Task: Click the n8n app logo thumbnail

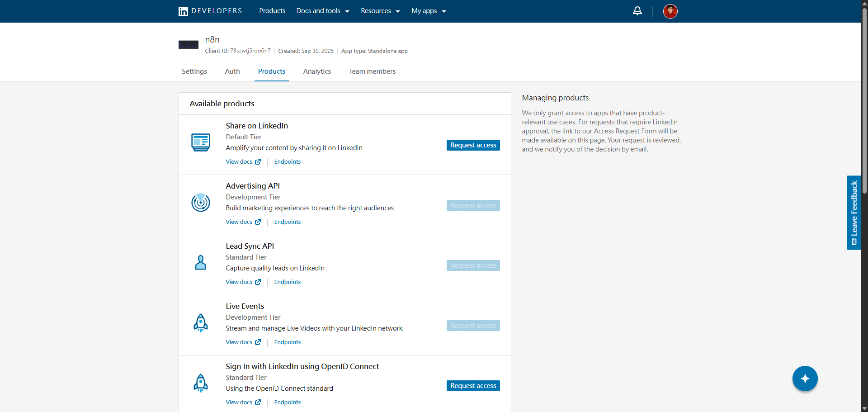Action: click(x=188, y=44)
